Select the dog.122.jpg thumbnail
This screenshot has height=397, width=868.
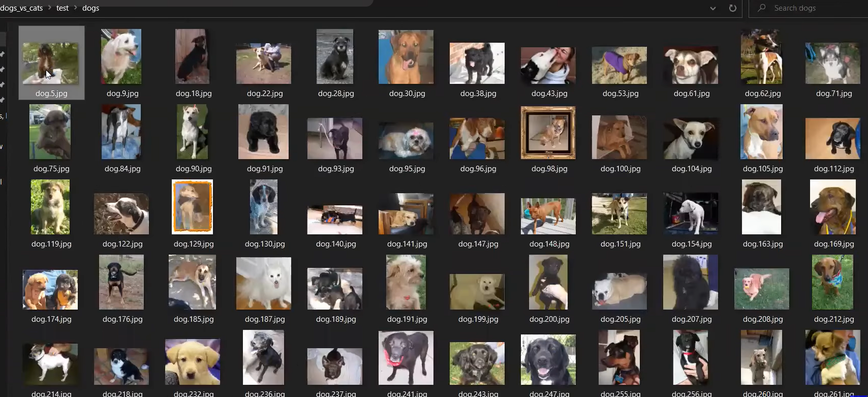pos(121,214)
